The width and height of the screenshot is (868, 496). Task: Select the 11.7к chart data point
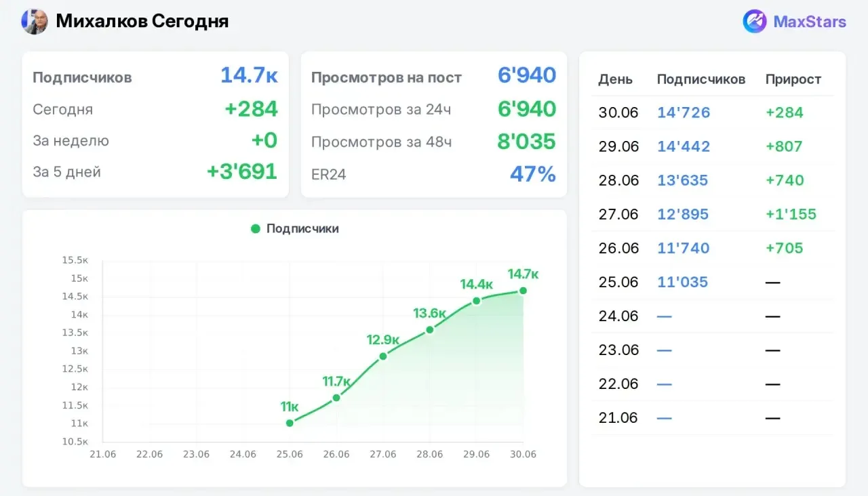(336, 398)
